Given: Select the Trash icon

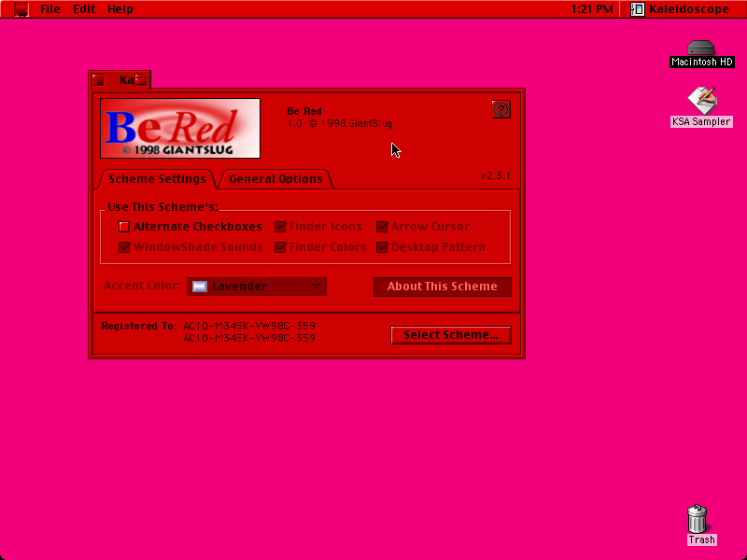Looking at the screenshot, I should pos(700,525).
